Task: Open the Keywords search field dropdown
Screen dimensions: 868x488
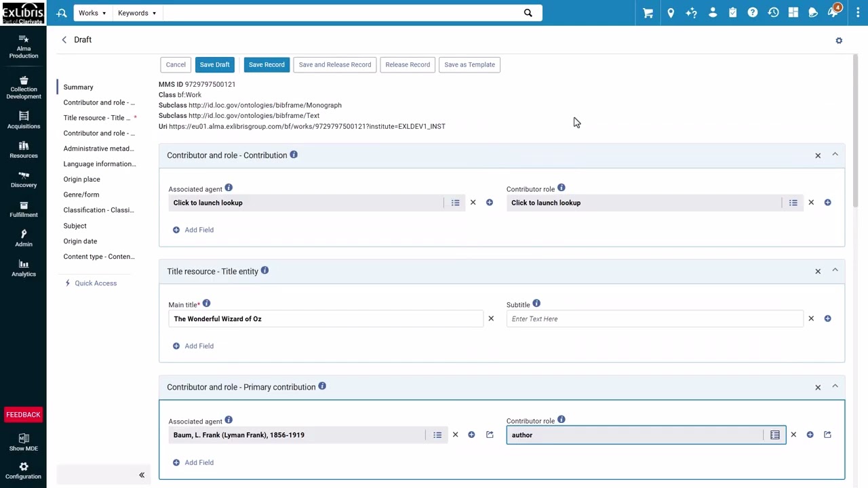Action: pos(137,13)
